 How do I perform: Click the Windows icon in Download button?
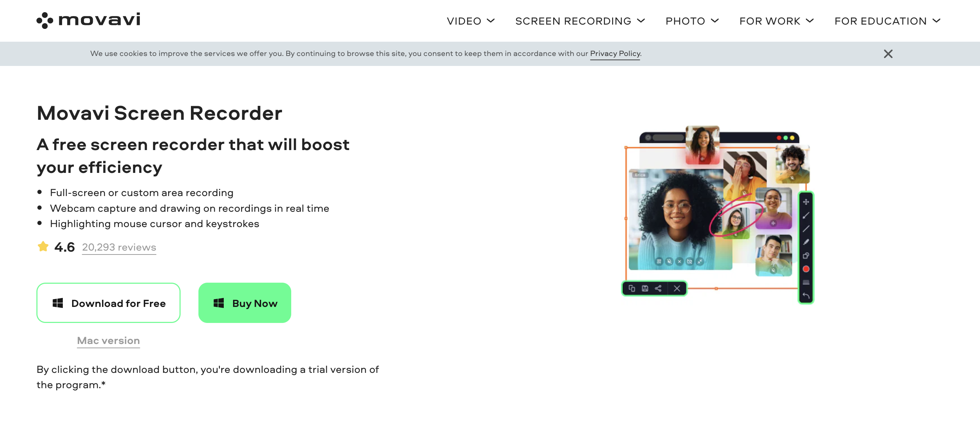pos(58,303)
